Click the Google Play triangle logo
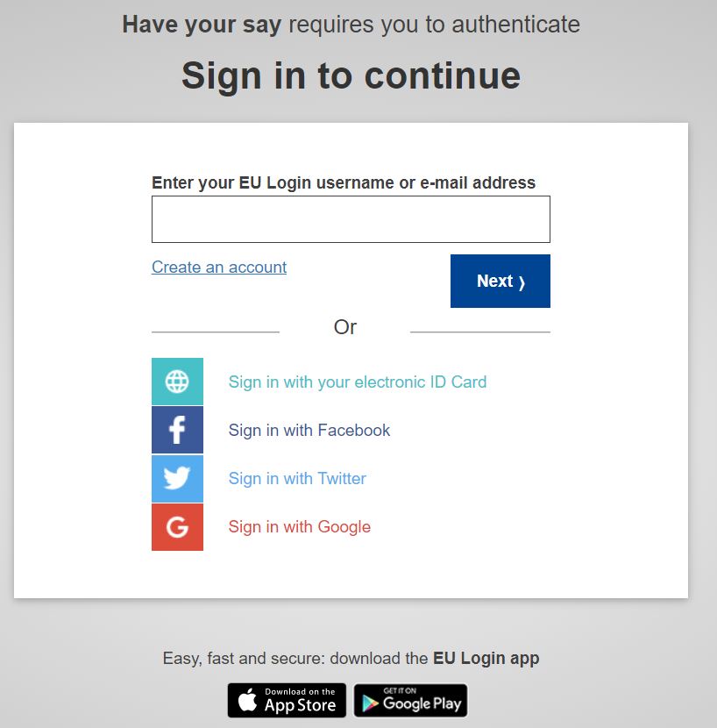 pos(370,702)
